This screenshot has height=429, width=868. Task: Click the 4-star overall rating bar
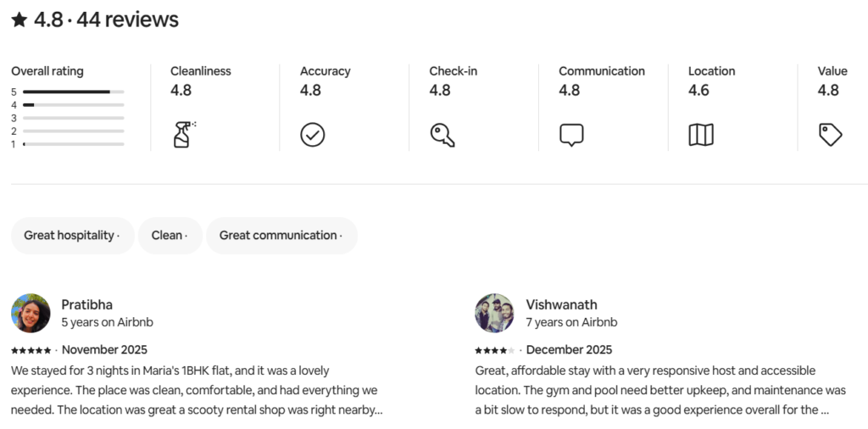(x=73, y=105)
